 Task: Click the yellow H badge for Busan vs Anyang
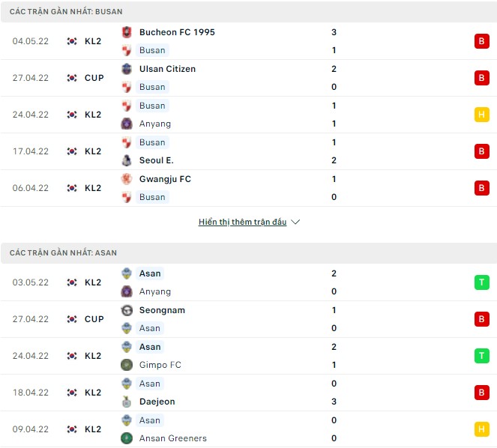click(x=481, y=115)
